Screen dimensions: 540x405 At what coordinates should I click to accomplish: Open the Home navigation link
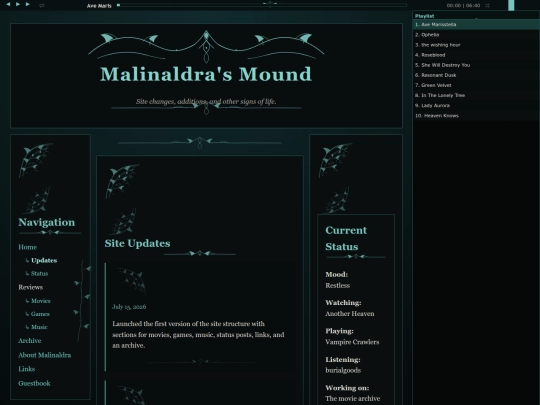tap(27, 247)
